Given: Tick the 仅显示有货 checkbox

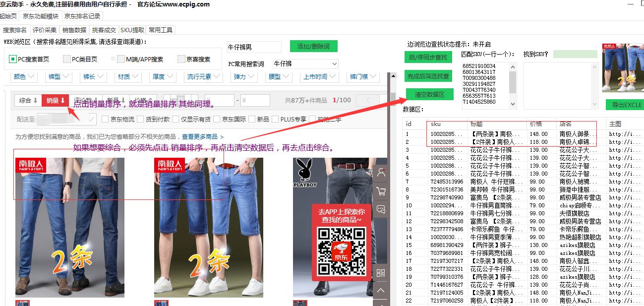Looking at the screenshot, I should pos(176,119).
